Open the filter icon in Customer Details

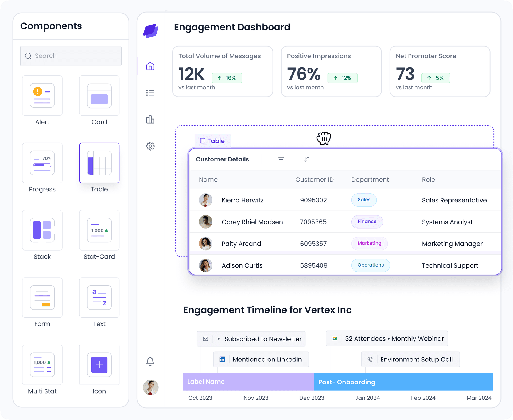pos(281,159)
